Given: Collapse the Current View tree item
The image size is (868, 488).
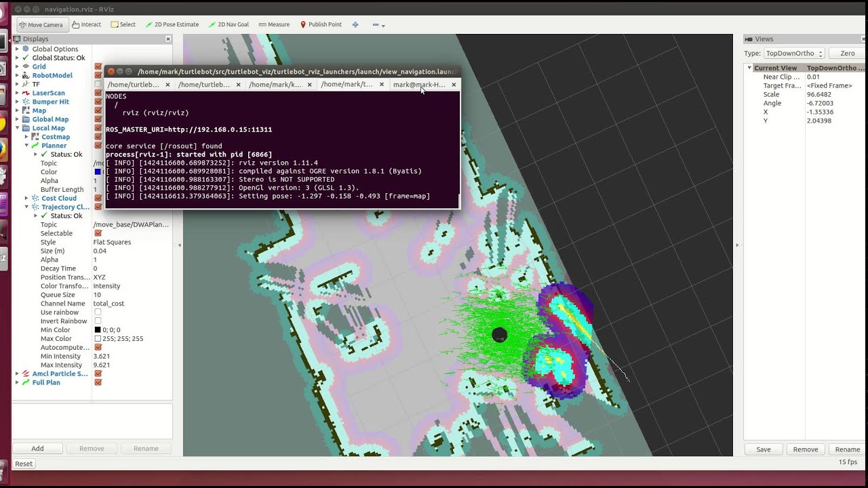Looking at the screenshot, I should coord(749,68).
